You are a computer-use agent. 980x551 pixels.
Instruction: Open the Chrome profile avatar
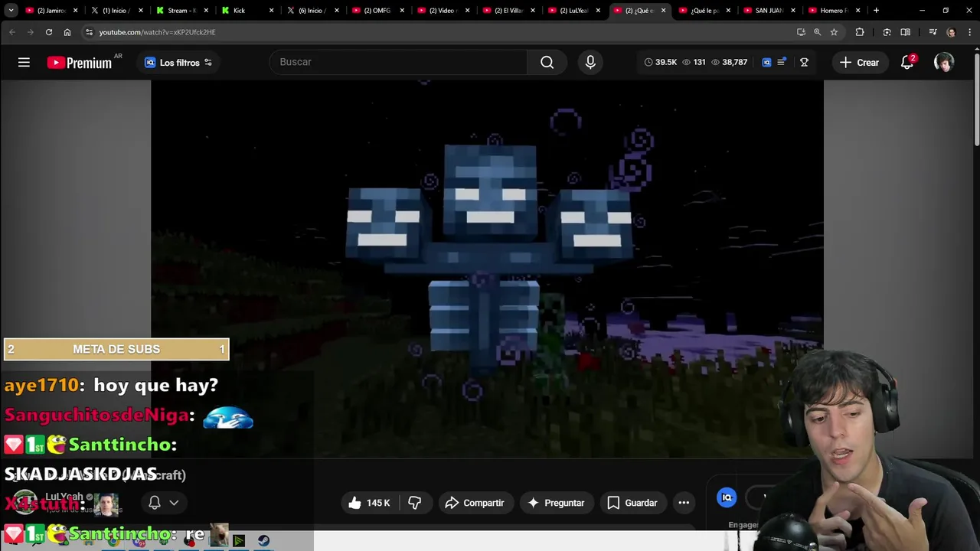951,32
